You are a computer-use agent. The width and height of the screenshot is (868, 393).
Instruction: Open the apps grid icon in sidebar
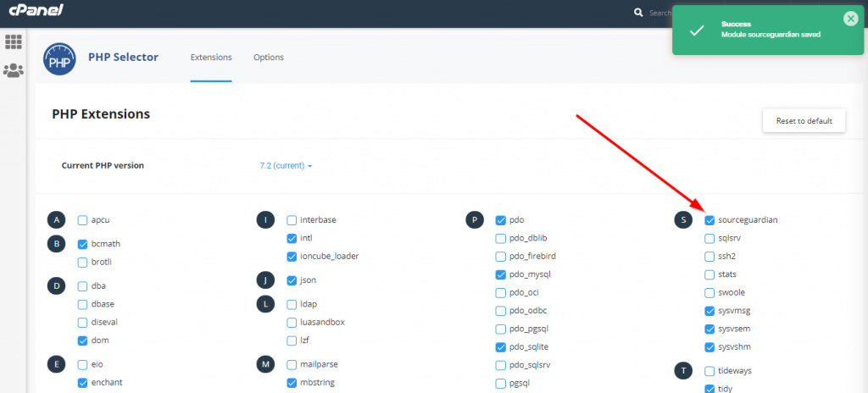[x=14, y=42]
